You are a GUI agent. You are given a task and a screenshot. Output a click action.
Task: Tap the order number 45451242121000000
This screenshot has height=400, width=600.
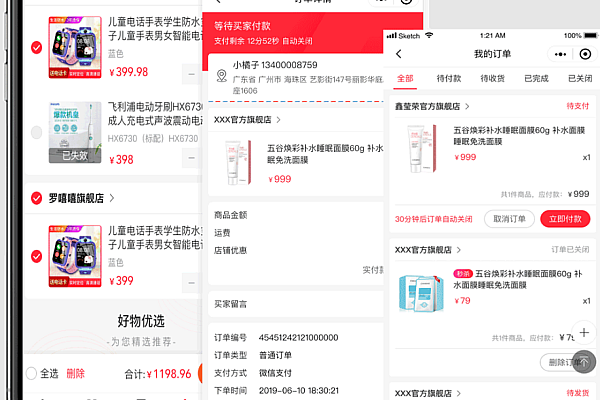[298, 338]
